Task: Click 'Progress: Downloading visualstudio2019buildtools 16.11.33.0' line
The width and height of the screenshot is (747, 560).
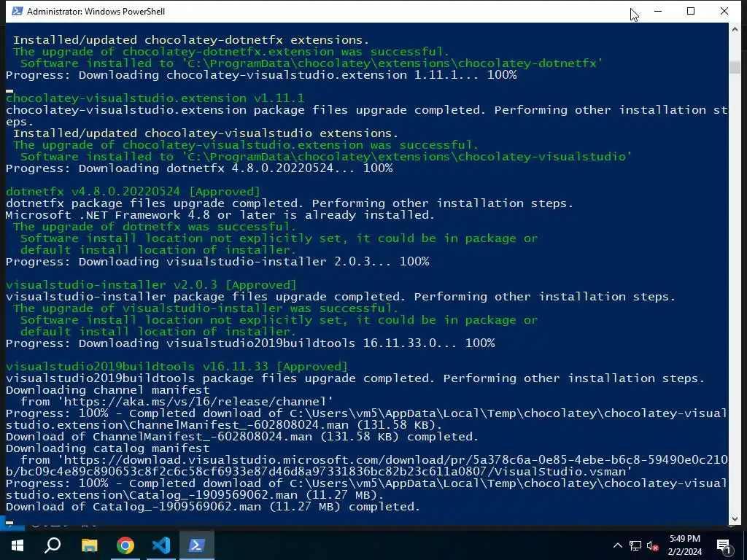Action: point(250,343)
